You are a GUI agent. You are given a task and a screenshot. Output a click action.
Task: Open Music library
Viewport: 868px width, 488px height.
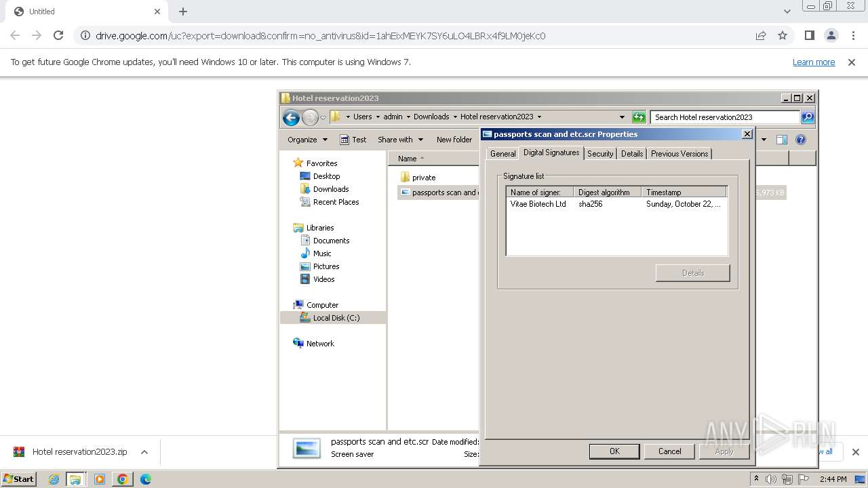point(322,253)
